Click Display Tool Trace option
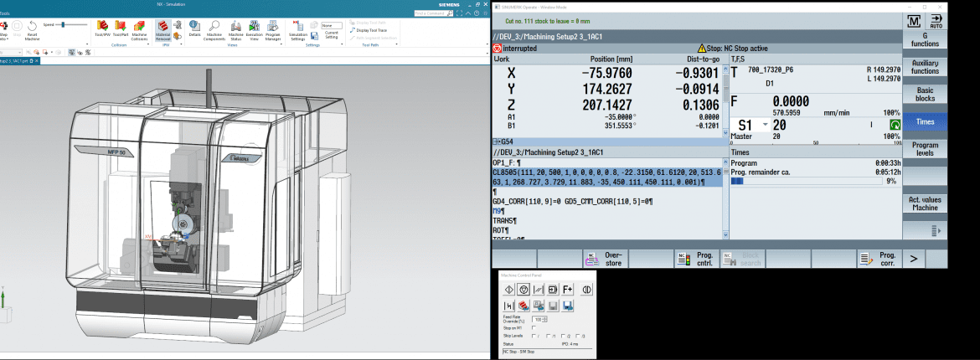980x360 pixels. point(370,30)
